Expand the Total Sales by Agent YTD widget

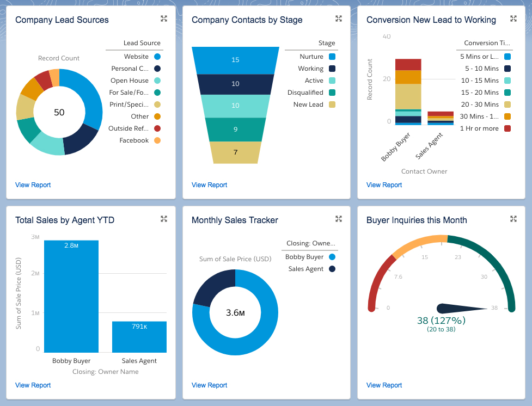[164, 218]
